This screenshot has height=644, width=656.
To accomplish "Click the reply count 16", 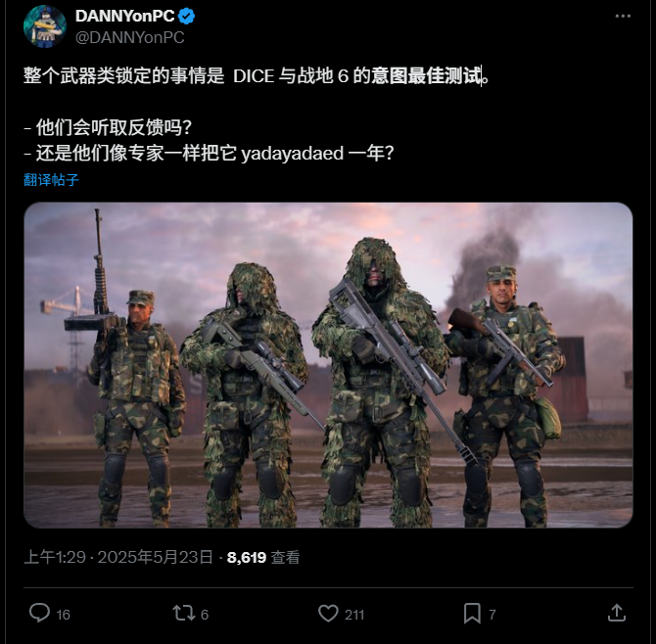I will [64, 615].
